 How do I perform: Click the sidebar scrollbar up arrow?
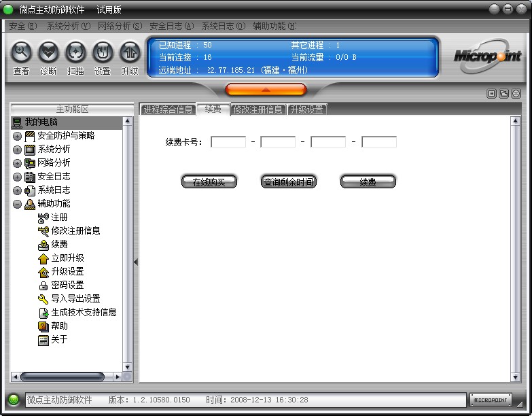127,121
